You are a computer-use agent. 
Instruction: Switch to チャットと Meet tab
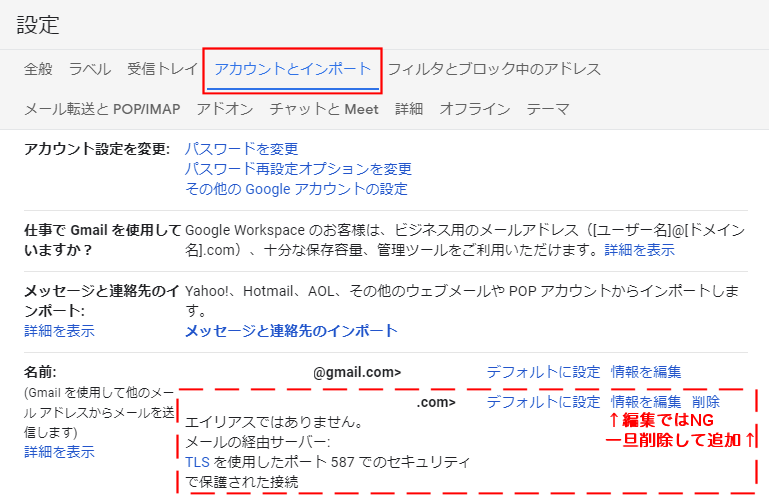(324, 109)
